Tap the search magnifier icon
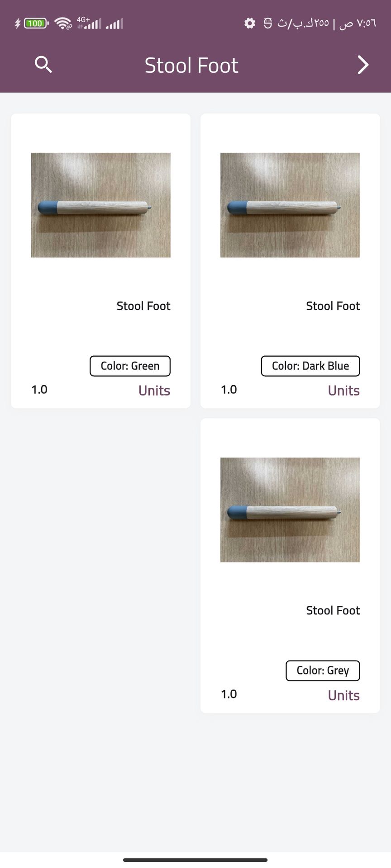The image size is (391, 868). coord(43,65)
